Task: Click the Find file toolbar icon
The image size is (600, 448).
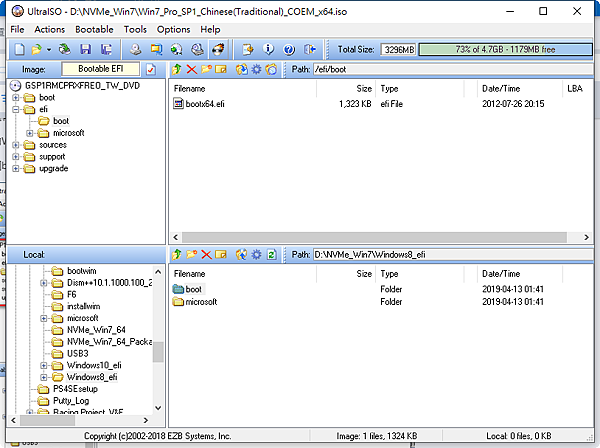Action: 248,49
